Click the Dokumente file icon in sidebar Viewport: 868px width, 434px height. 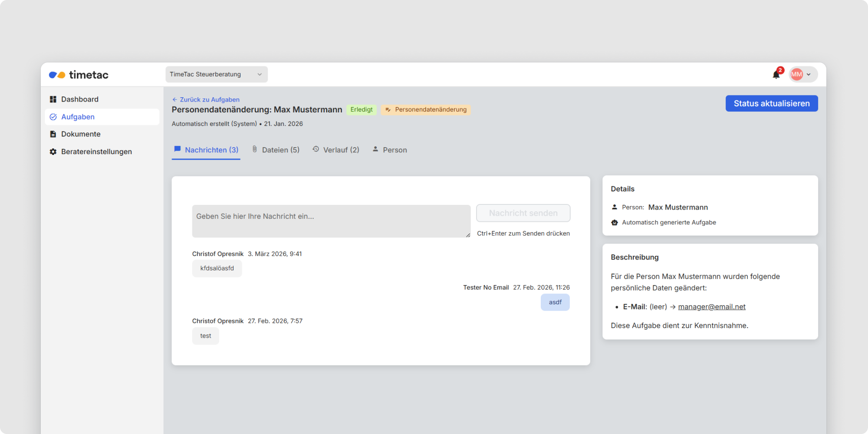click(x=53, y=134)
